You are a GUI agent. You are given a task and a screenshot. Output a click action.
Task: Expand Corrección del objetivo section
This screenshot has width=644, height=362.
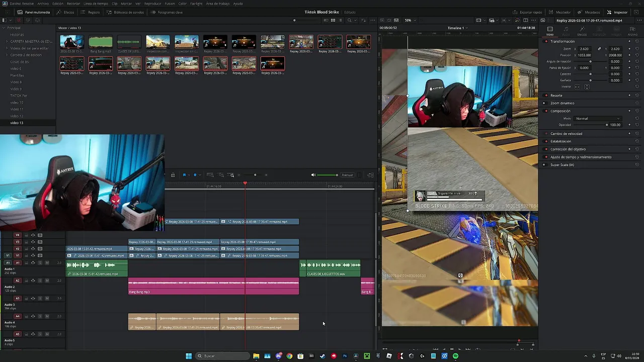[568, 149]
